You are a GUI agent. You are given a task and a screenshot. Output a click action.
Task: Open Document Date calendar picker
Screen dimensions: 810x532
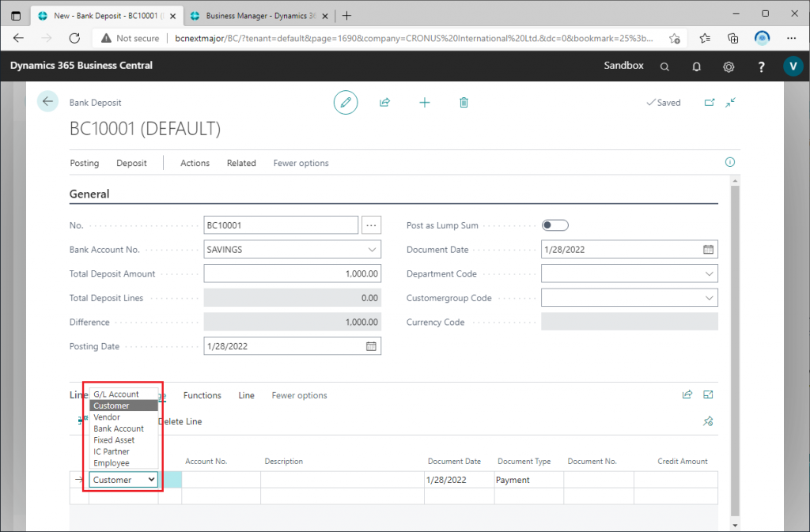tap(708, 249)
